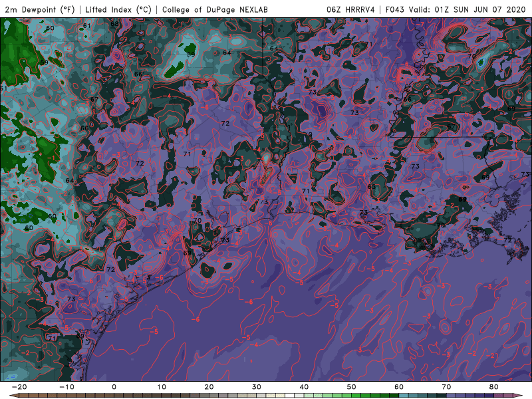Click the 60 label on the color scale
This screenshot has width=532, height=399.
pyautogui.click(x=399, y=387)
